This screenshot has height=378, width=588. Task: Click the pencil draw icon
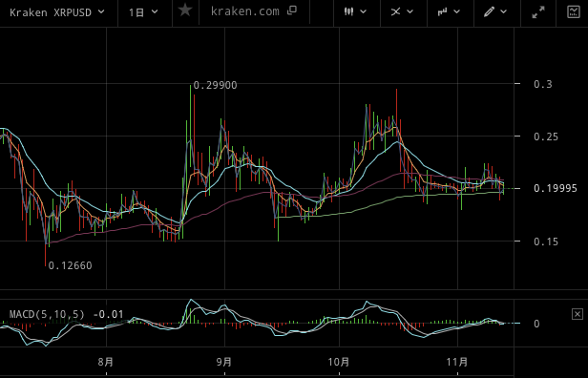tap(490, 12)
